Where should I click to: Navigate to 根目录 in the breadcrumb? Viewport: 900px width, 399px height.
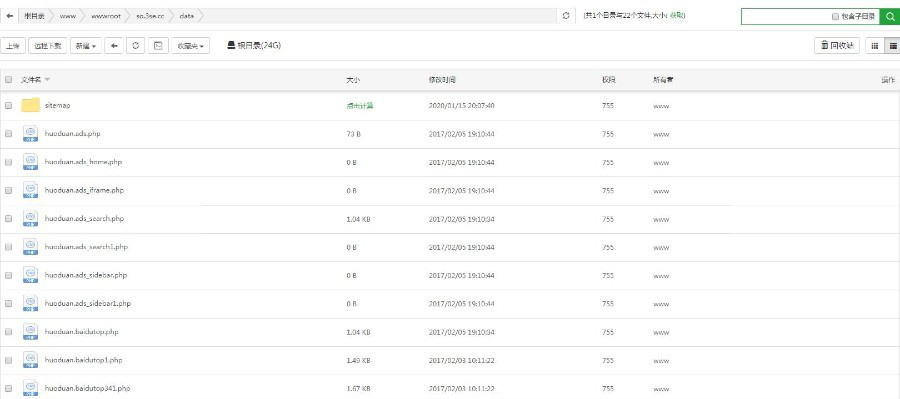click(34, 16)
